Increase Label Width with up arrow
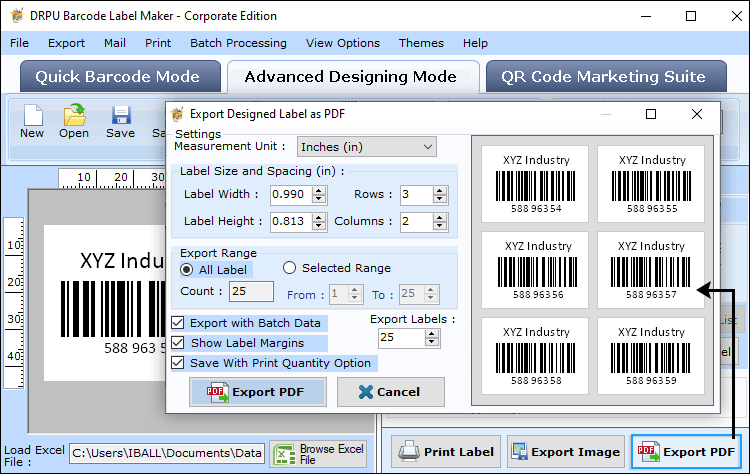This screenshot has height=474, width=750. pyautogui.click(x=319, y=190)
